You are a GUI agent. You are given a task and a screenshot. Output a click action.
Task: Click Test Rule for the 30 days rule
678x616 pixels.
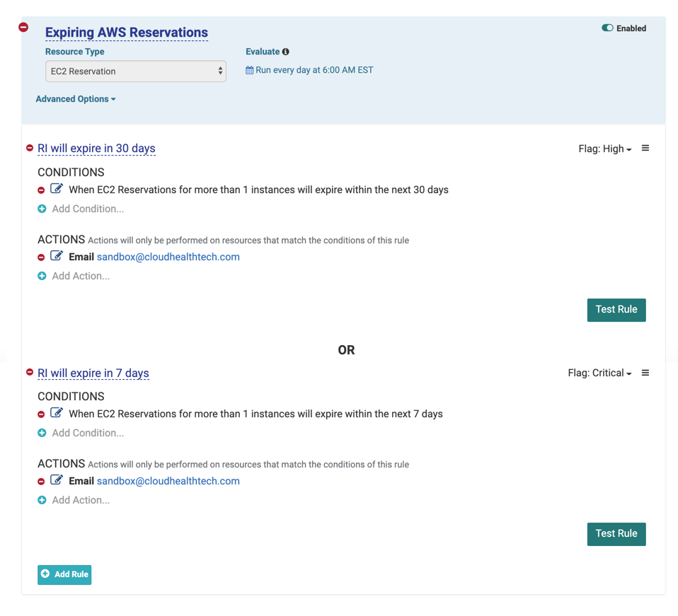pos(616,310)
